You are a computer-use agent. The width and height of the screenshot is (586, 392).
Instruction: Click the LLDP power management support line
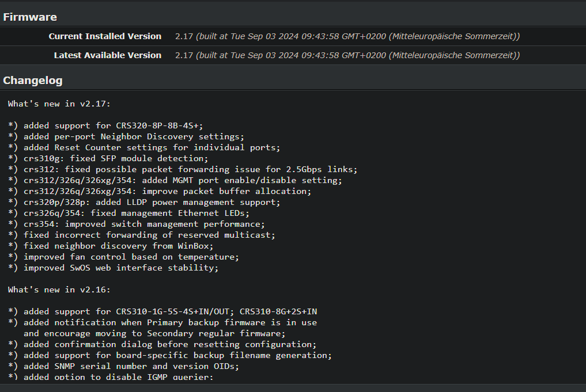(x=144, y=203)
